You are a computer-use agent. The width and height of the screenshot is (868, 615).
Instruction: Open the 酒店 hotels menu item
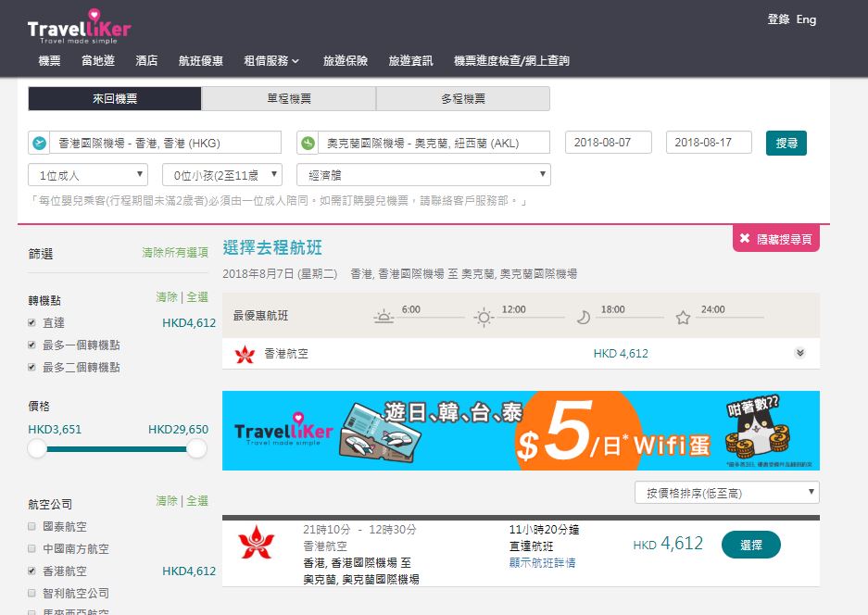point(146,61)
